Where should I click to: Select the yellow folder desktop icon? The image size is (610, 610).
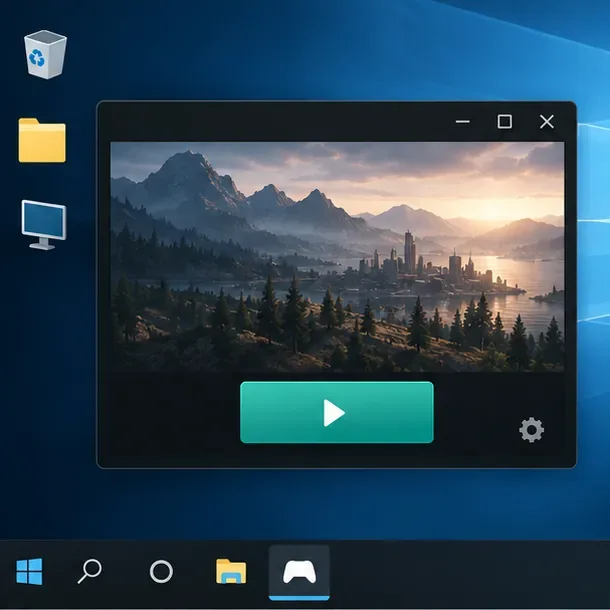(42, 140)
